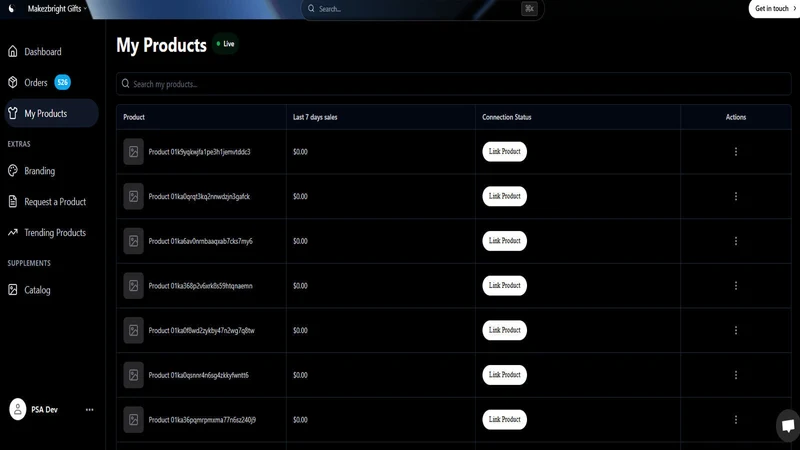Screen dimensions: 800x450
Task: Click thumbnail of product 01ka6av0nmbaaqxab7cks7my6
Action: point(133,241)
